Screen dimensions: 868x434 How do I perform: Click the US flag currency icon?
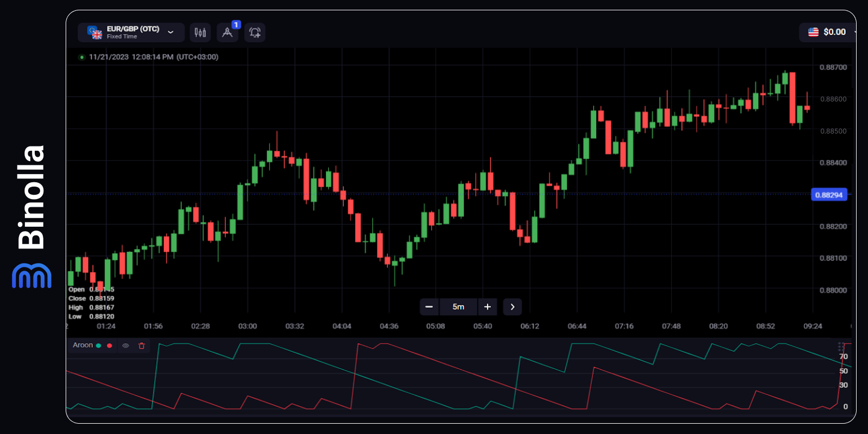pos(813,32)
